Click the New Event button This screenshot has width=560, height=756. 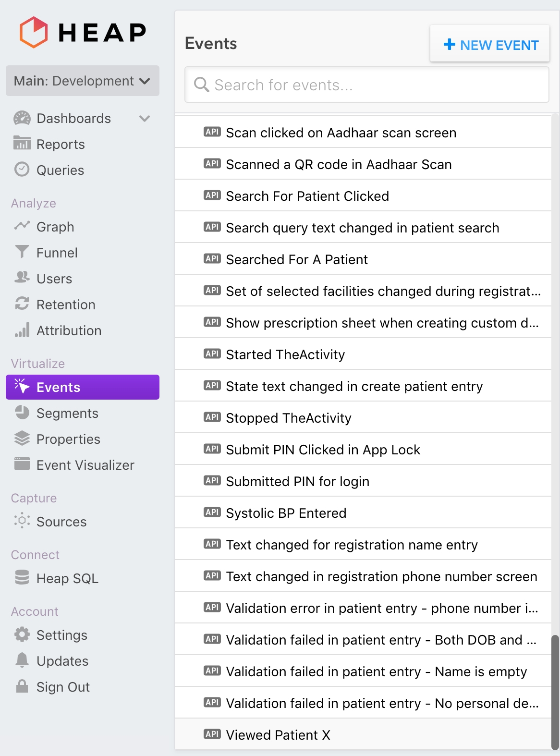point(490,45)
